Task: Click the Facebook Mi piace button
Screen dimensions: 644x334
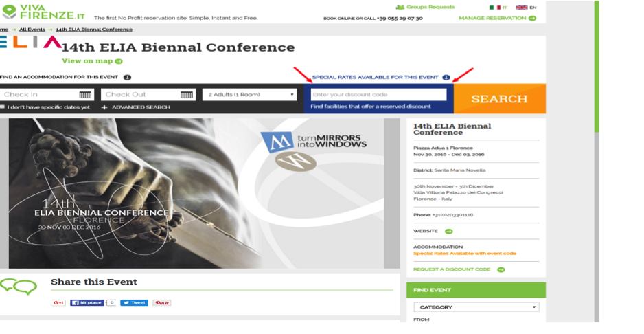Action: [x=87, y=303]
